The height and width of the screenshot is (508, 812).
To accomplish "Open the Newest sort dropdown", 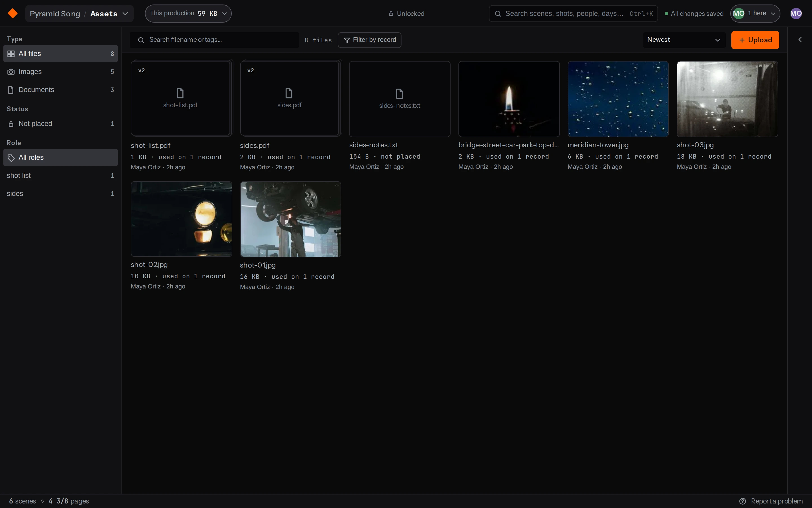I will point(684,40).
